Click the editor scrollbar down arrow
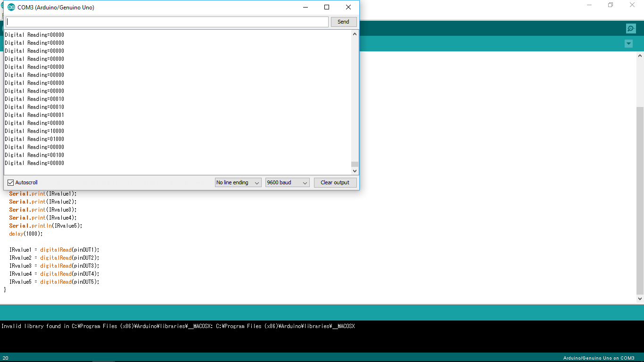644x362 pixels. 640,298
